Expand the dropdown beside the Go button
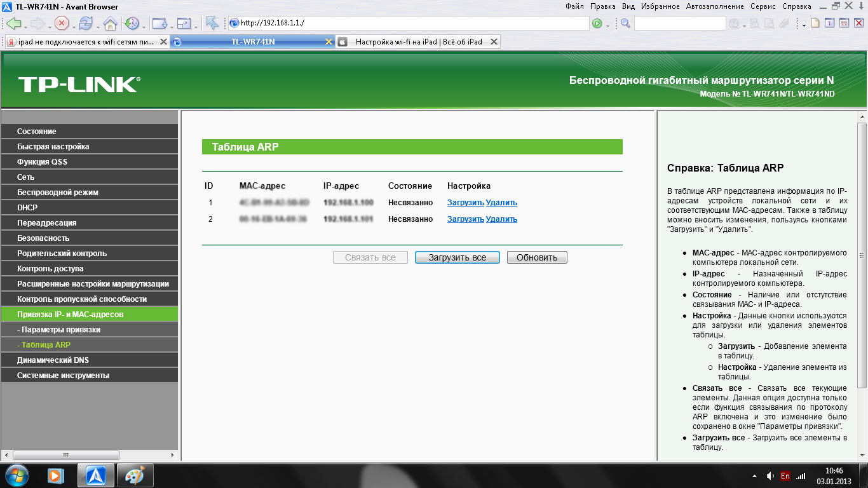 607,26
